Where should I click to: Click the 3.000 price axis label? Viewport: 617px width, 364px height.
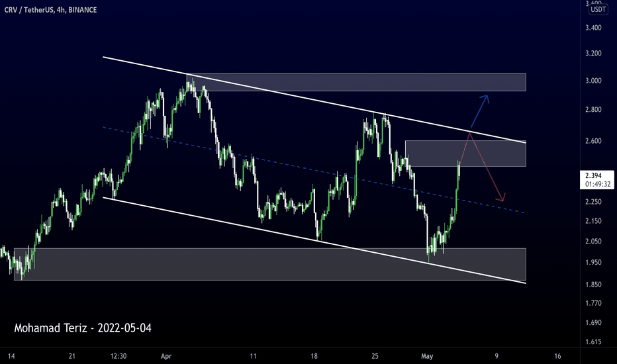593,81
